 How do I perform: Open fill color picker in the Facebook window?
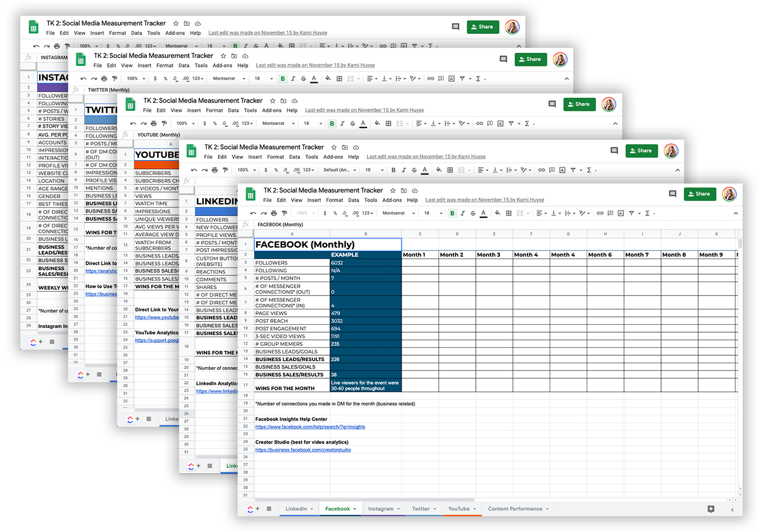[x=497, y=213]
